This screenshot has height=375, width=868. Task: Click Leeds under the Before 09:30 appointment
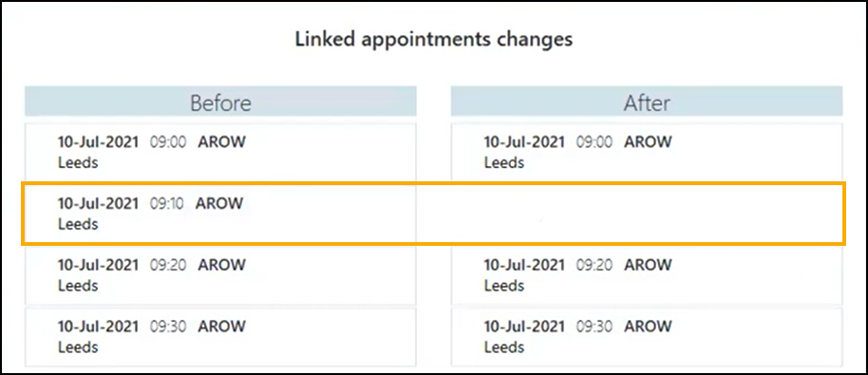pos(78,347)
